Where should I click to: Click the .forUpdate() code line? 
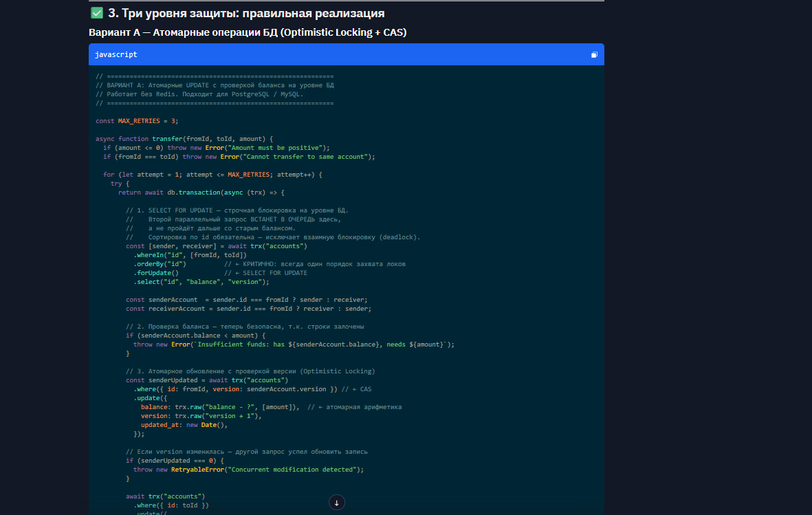(156, 273)
